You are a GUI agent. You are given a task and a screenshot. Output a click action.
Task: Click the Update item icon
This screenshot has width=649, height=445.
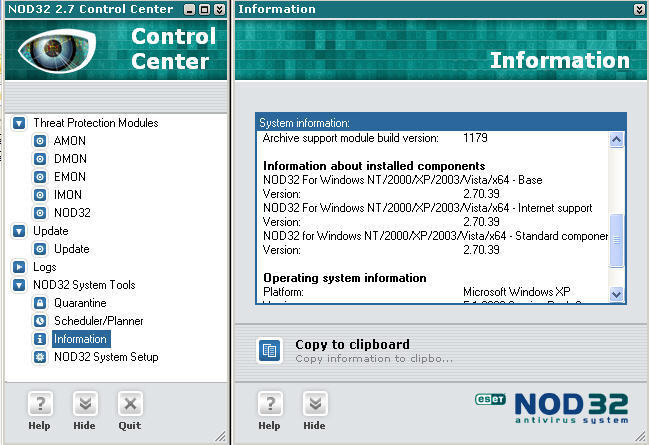pos(40,249)
